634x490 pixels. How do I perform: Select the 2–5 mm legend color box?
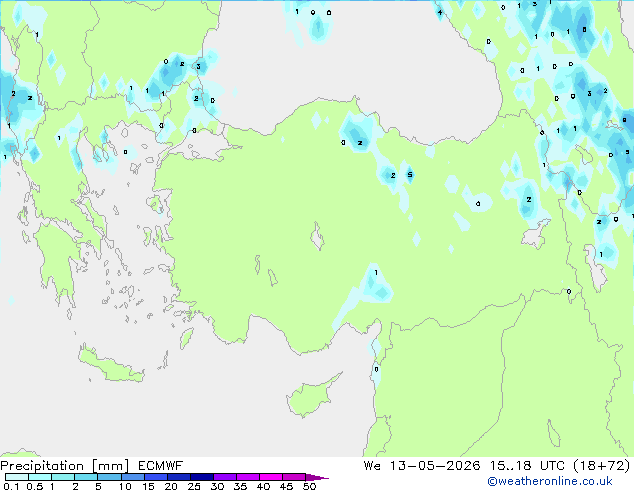(x=86, y=477)
